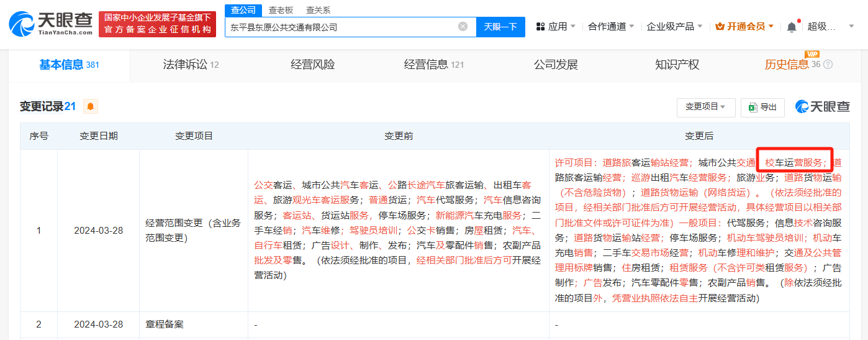Click the VIP crown icon in 开通会员
868x340 pixels.
[720, 27]
